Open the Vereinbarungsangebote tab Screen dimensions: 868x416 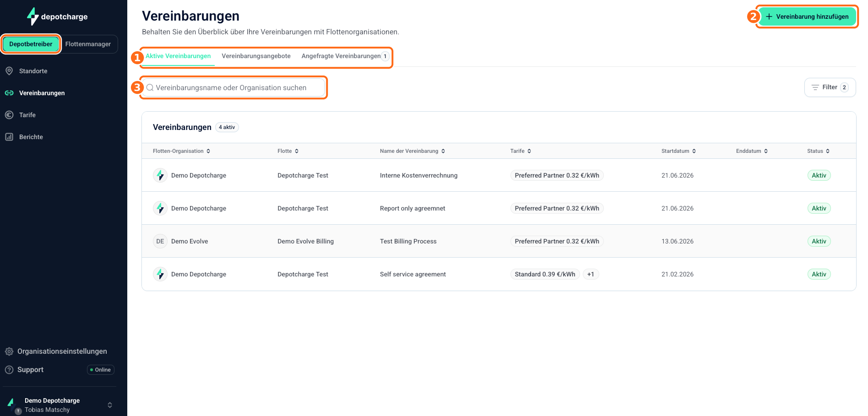point(256,56)
